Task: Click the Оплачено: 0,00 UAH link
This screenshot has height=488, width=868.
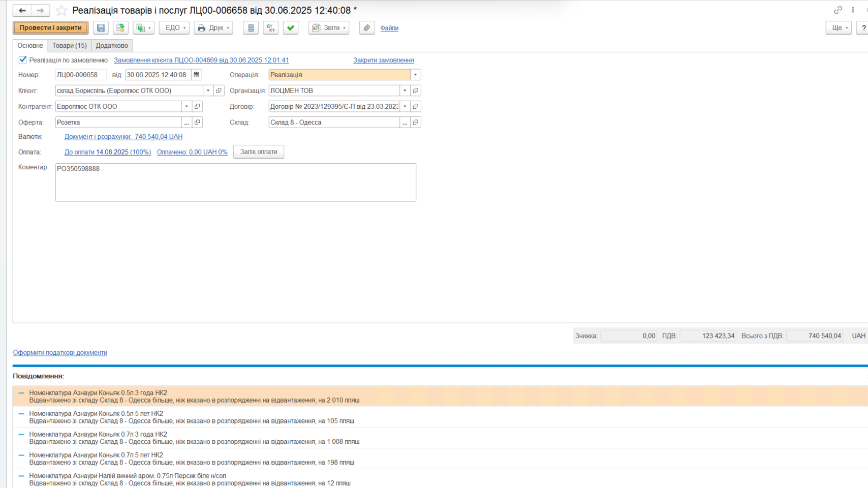Action: [x=192, y=152]
